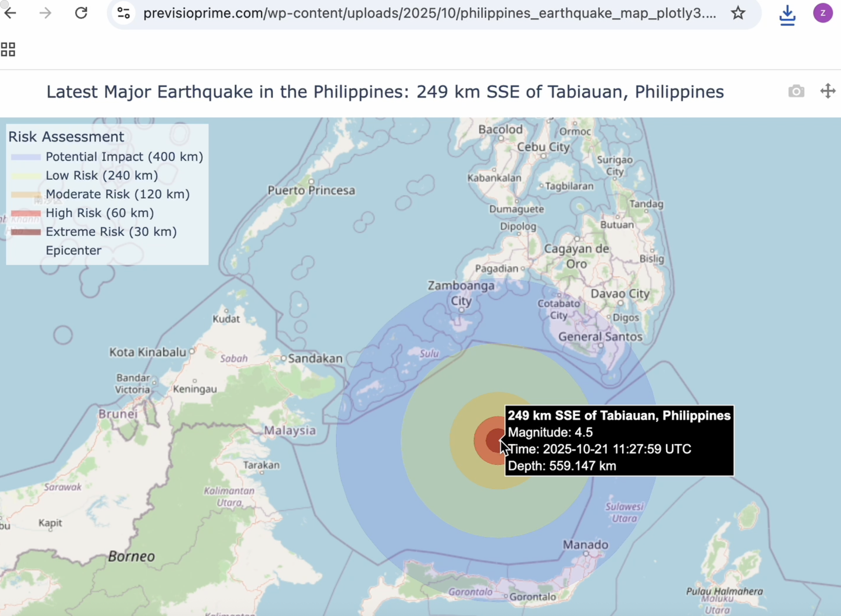This screenshot has width=841, height=616.
Task: Select the Plotly pan tool icon
Action: coord(827,92)
